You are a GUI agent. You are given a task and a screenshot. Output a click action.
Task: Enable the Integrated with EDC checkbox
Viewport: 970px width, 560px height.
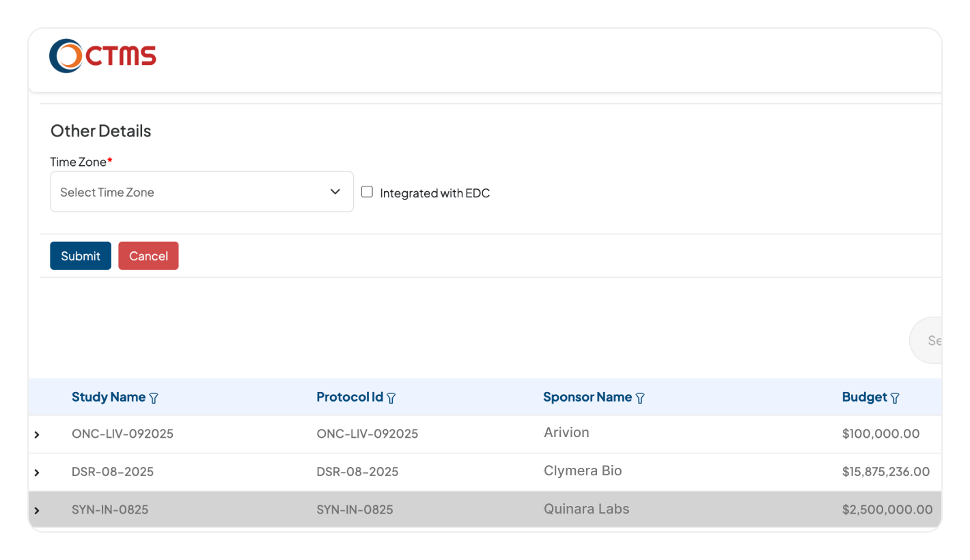tap(367, 192)
